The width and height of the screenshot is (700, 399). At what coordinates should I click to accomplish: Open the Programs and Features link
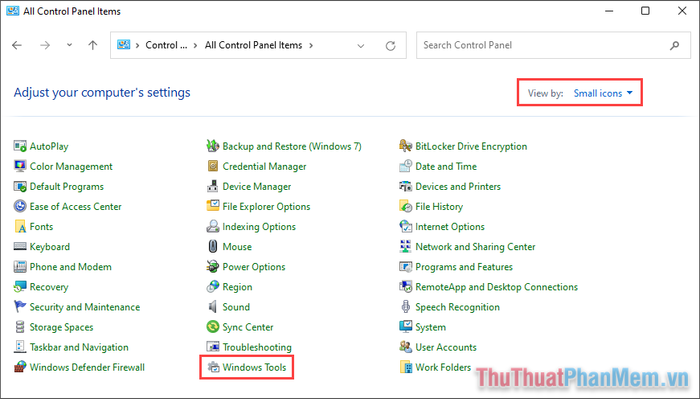pyautogui.click(x=464, y=267)
